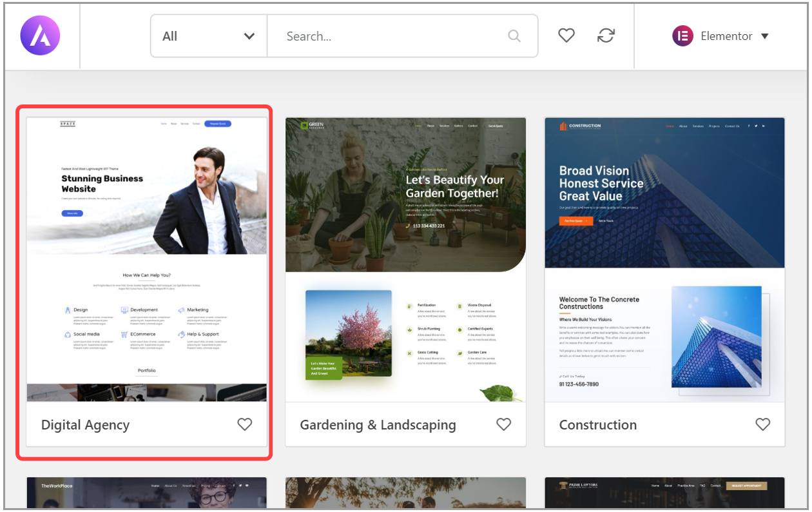Select the Digital Agency title link
Viewport: 812px width, 512px height.
coord(86,425)
